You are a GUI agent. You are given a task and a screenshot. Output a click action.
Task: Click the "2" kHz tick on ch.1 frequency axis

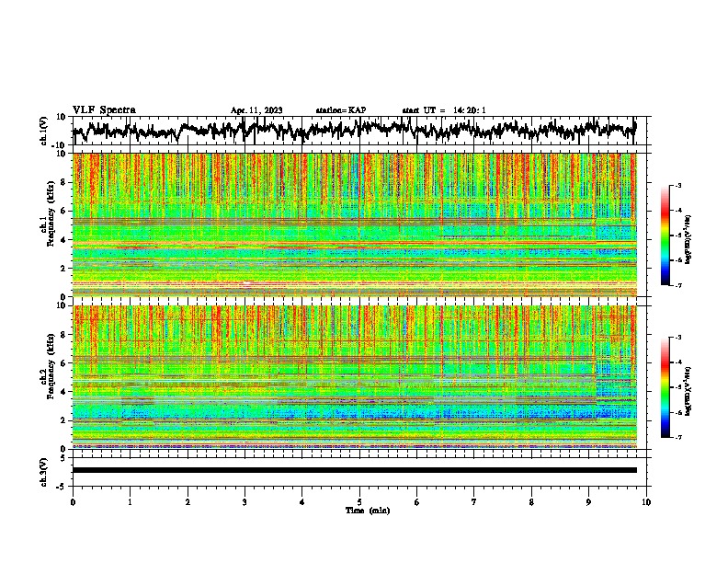pyautogui.click(x=63, y=269)
